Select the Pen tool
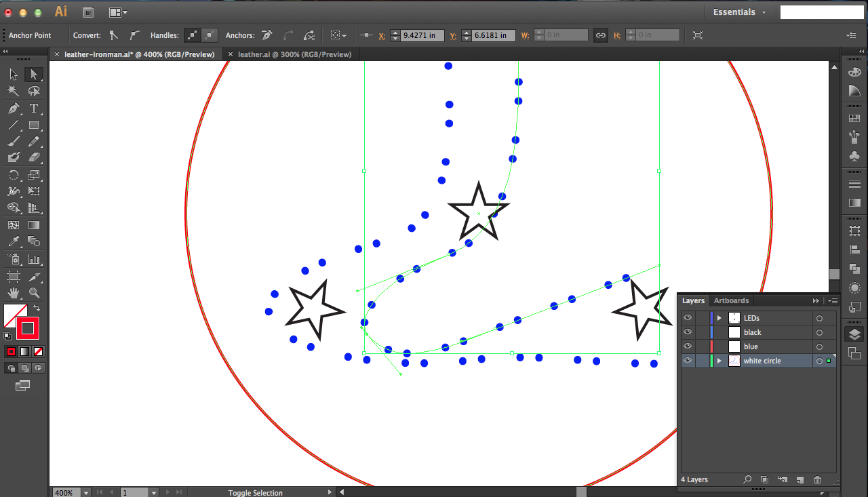The image size is (868, 497). (14, 108)
